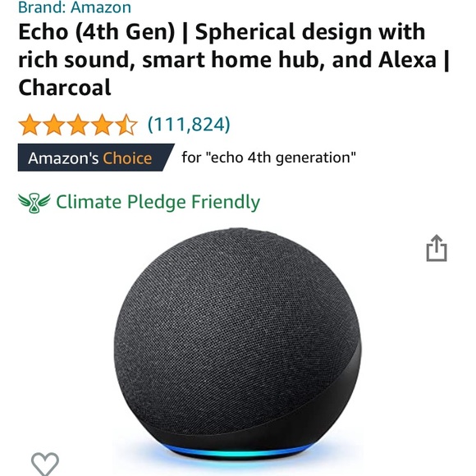Screen dimensions: 476x476
Task: Click the Amazon's Choice badge
Action: (x=96, y=158)
